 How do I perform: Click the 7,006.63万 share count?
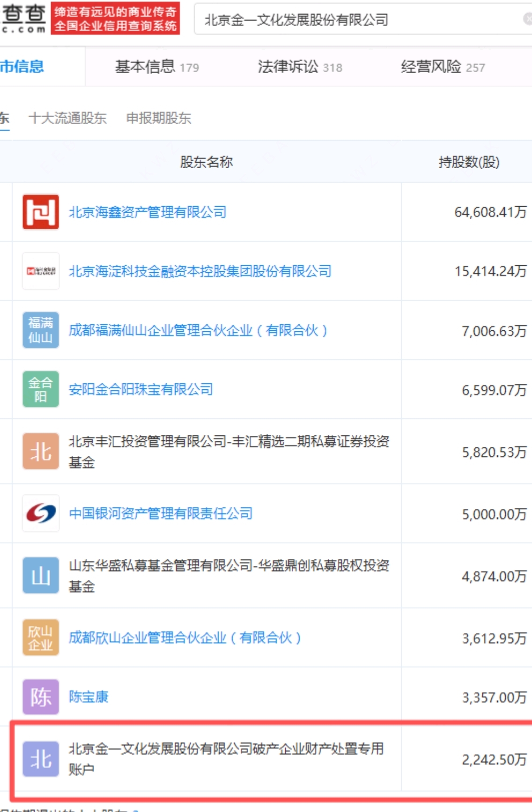[494, 331]
